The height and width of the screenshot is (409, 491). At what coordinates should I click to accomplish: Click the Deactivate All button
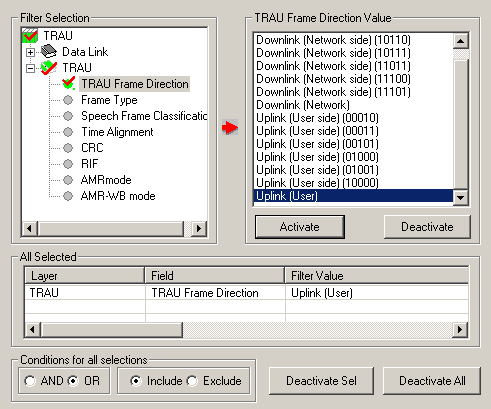coord(432,381)
